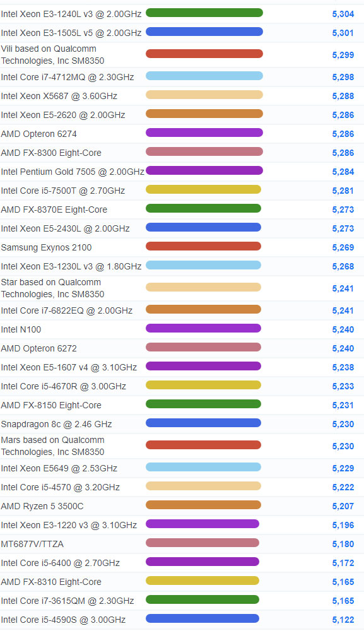The height and width of the screenshot is (631, 364).
Task: Open Intel Xeon E5649 @ 2.53GHz link
Action: [59, 468]
